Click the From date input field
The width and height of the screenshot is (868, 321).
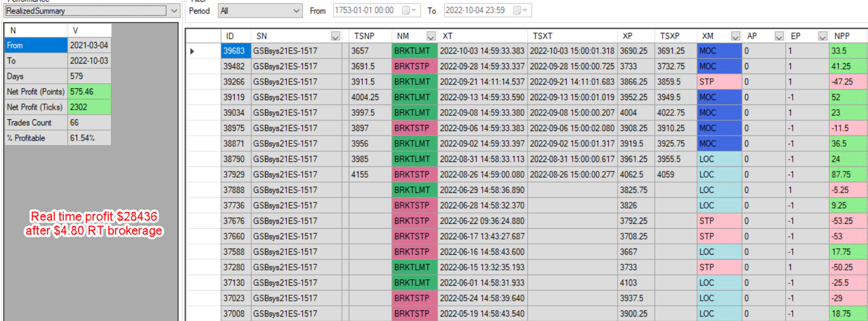(x=366, y=11)
